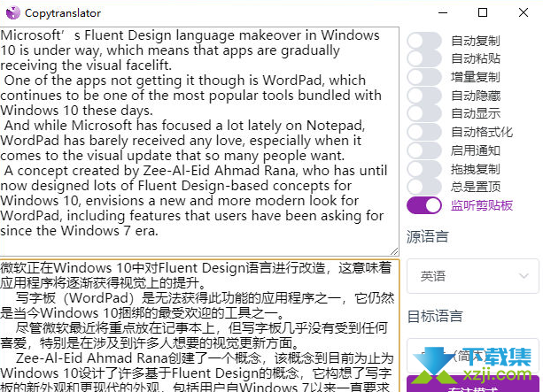Enable the 自动复制 switch
543x392 pixels.
[x=424, y=41]
